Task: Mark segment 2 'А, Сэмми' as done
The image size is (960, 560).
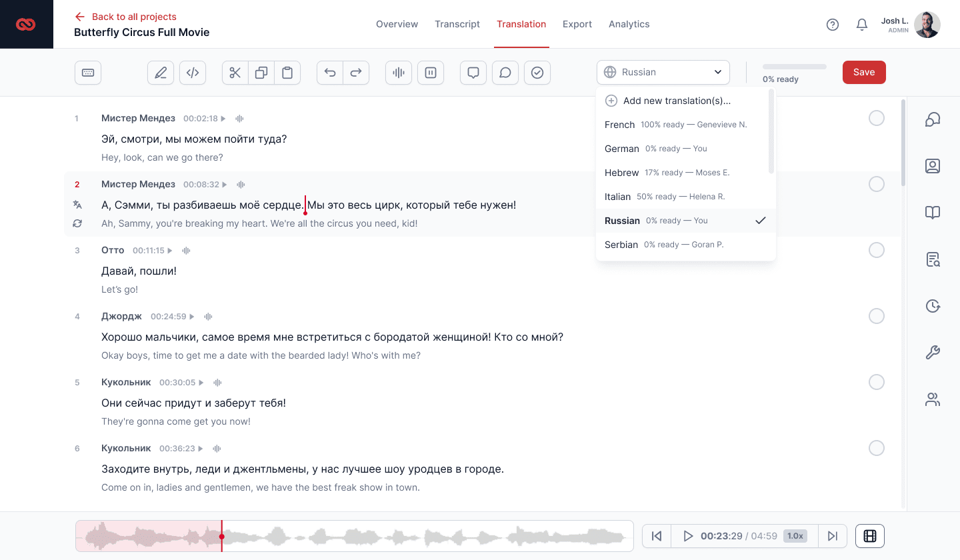Action: [877, 184]
